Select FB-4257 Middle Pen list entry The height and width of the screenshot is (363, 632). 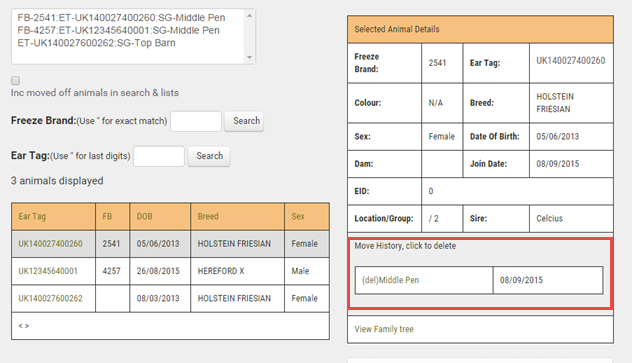coord(118,30)
